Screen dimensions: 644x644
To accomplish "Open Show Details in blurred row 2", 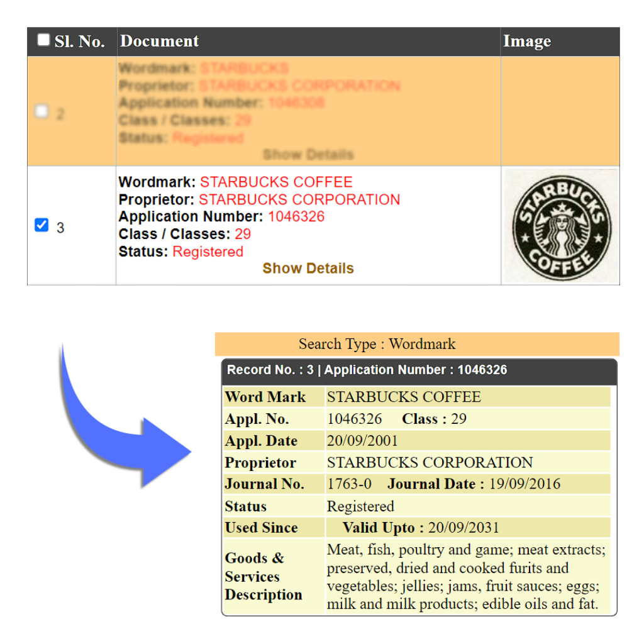I will click(x=308, y=155).
